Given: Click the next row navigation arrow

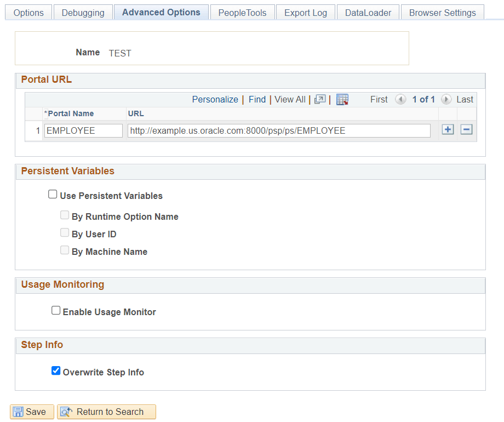Looking at the screenshot, I should tap(446, 99).
